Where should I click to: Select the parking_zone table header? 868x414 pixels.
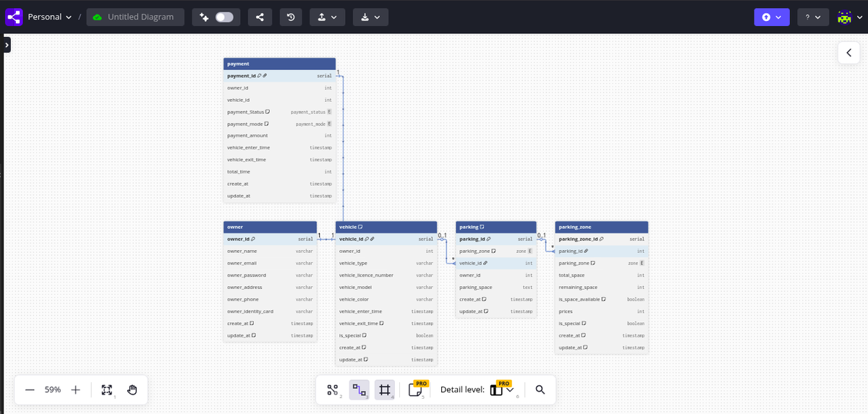[x=602, y=227]
